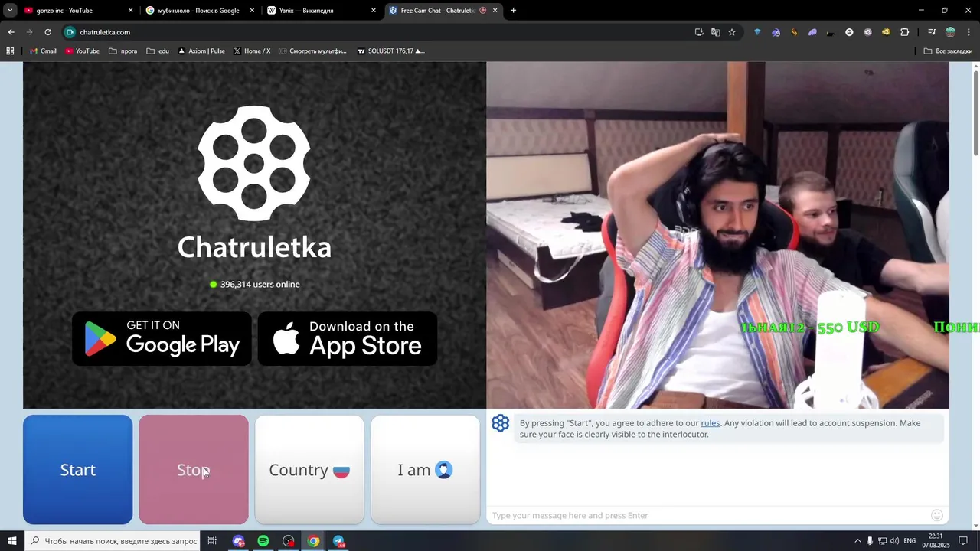Open a new browser tab with plus
The width and height of the screenshot is (980, 551).
(513, 11)
